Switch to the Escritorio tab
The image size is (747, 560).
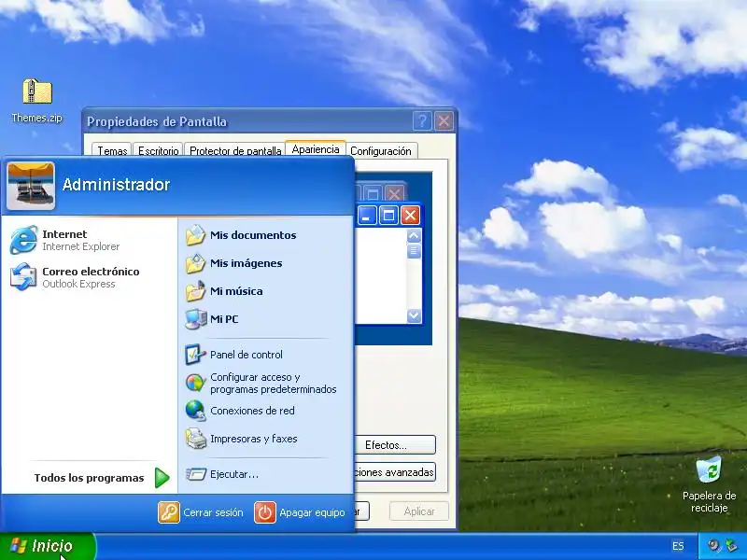(x=158, y=150)
